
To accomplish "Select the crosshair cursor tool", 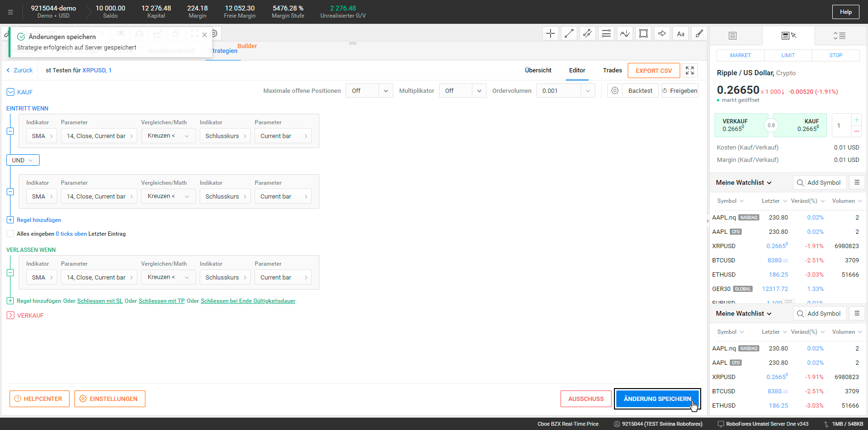I will [x=551, y=33].
